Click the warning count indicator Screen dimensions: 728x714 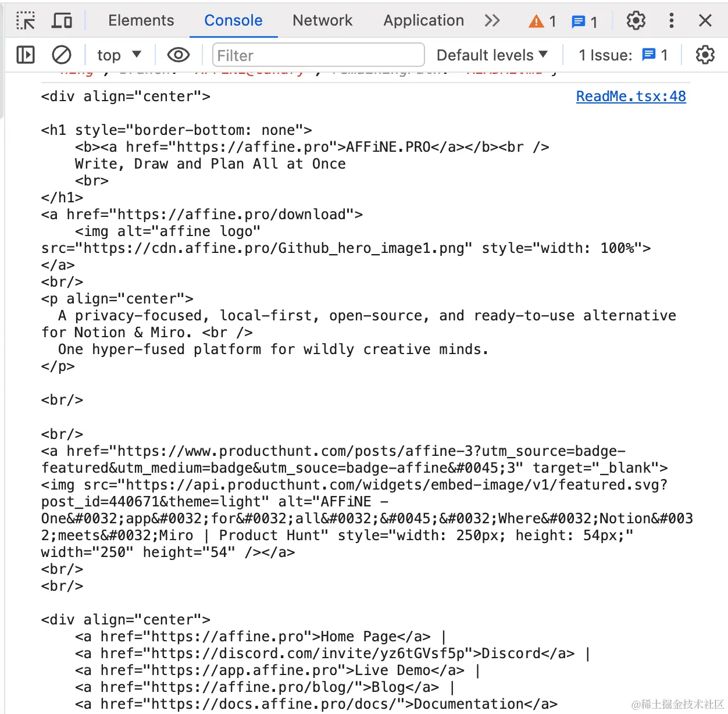point(542,22)
